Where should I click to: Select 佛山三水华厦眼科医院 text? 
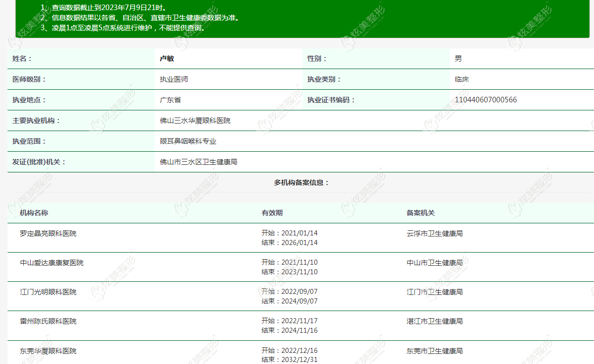pos(195,120)
